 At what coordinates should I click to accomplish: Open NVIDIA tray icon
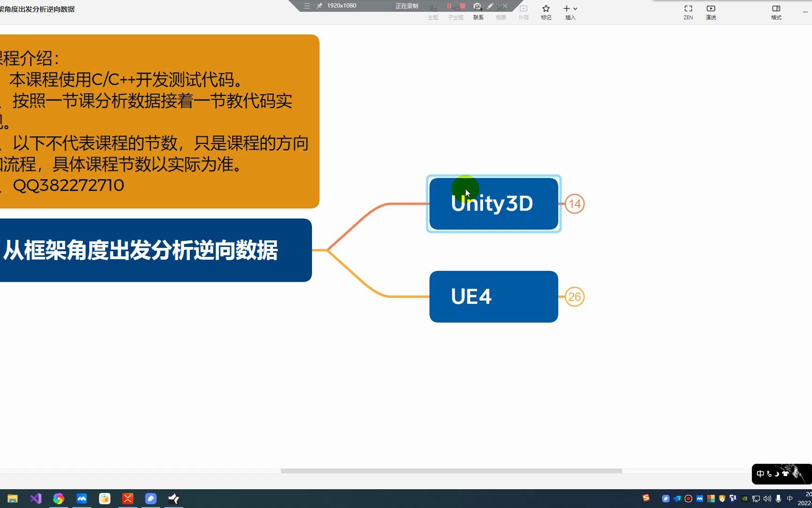point(745,499)
